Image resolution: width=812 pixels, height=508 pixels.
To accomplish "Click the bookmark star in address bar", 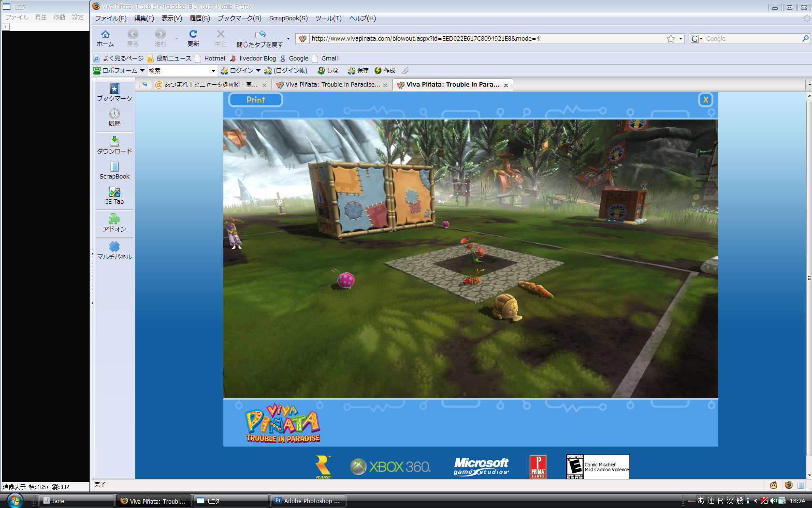I will coord(671,39).
